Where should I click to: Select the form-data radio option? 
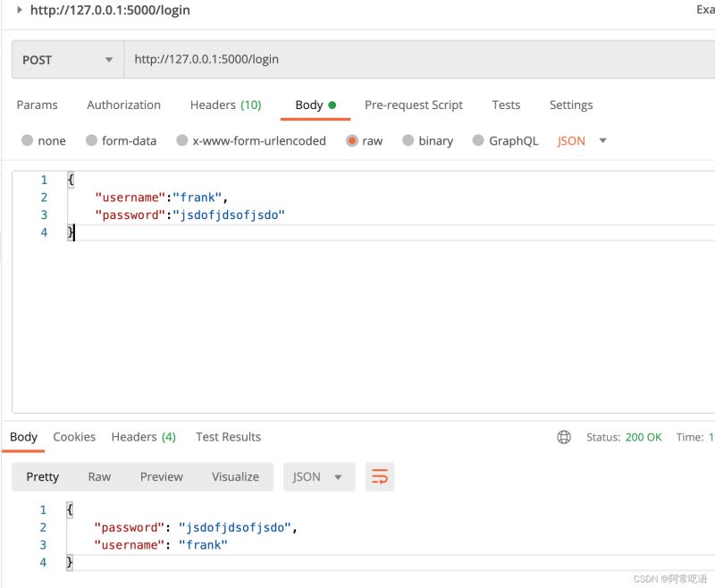tap(91, 140)
